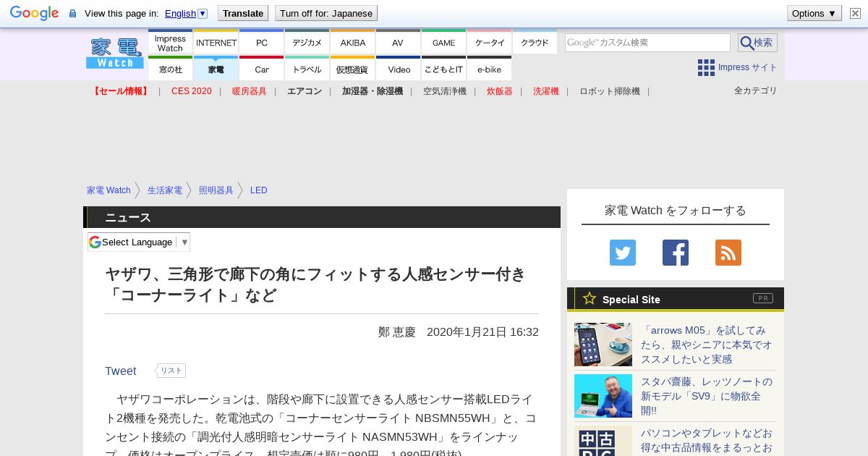
Task: Select the English language link
Action: (x=180, y=13)
